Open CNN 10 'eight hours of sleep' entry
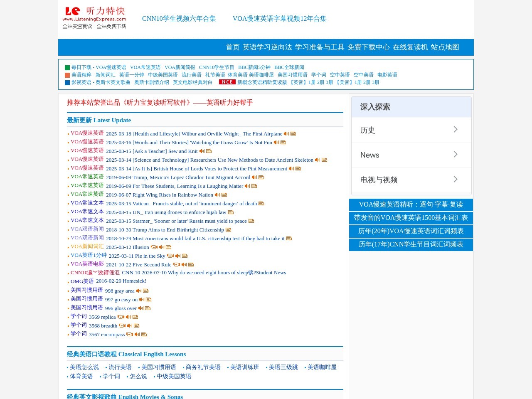Viewport: 532px width, 399px height. pyautogui.click(x=204, y=273)
